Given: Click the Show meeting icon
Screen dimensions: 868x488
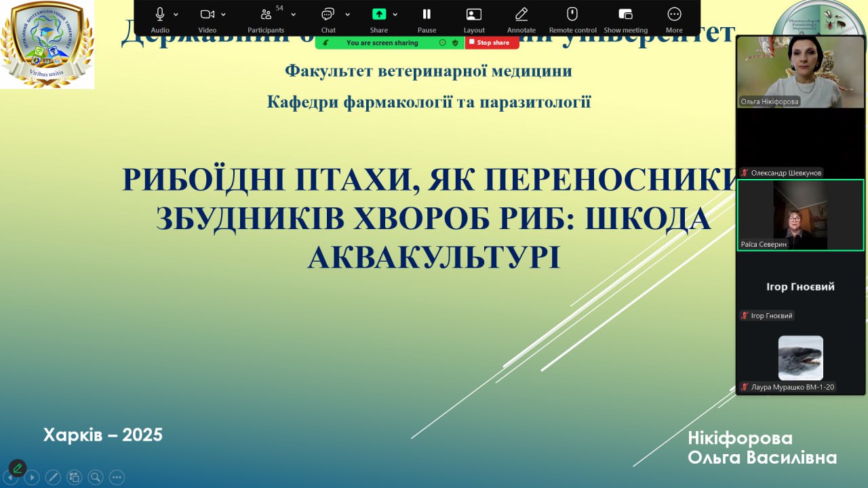Looking at the screenshot, I should click(x=625, y=14).
